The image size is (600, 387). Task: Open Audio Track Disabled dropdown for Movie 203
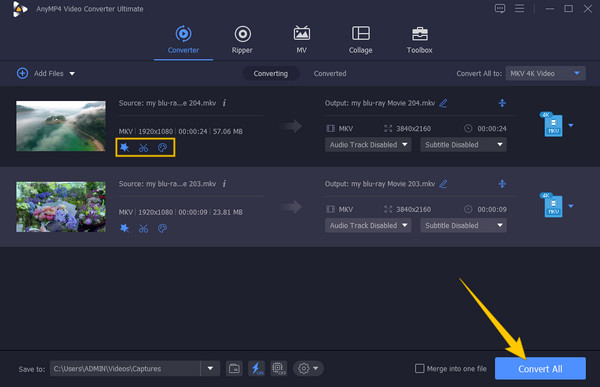(x=368, y=225)
